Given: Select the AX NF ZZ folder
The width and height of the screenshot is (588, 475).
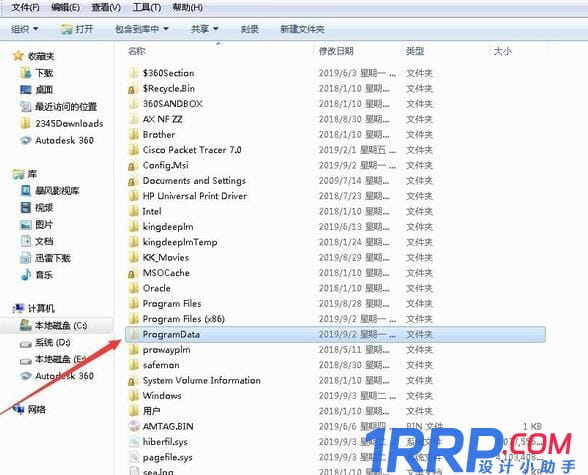Looking at the screenshot, I should tap(162, 119).
